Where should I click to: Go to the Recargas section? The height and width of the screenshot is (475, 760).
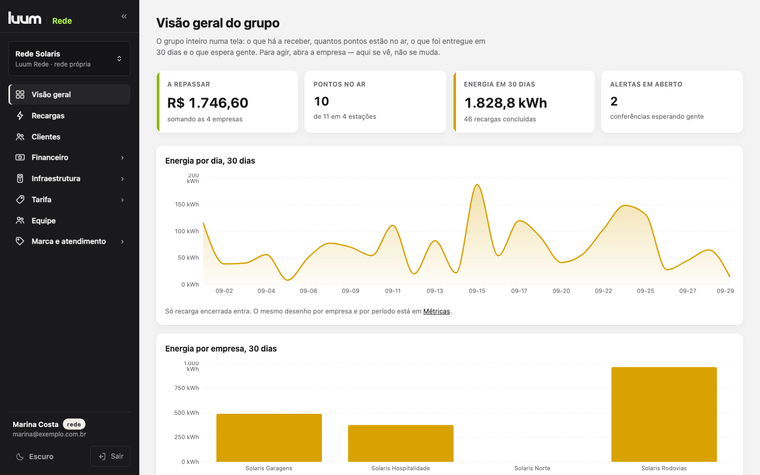[x=69, y=115]
